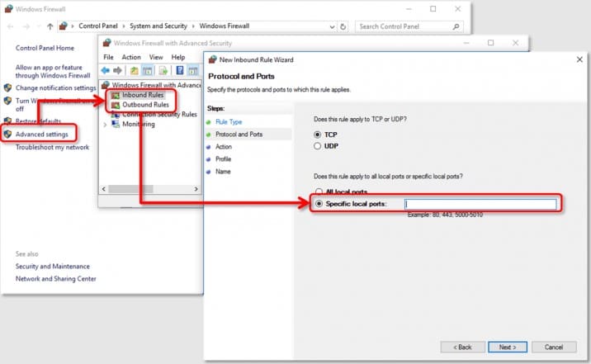Viewport: 591px width, 364px height.
Task: Click the up-one-level folder toolbar icon
Action: click(x=135, y=70)
